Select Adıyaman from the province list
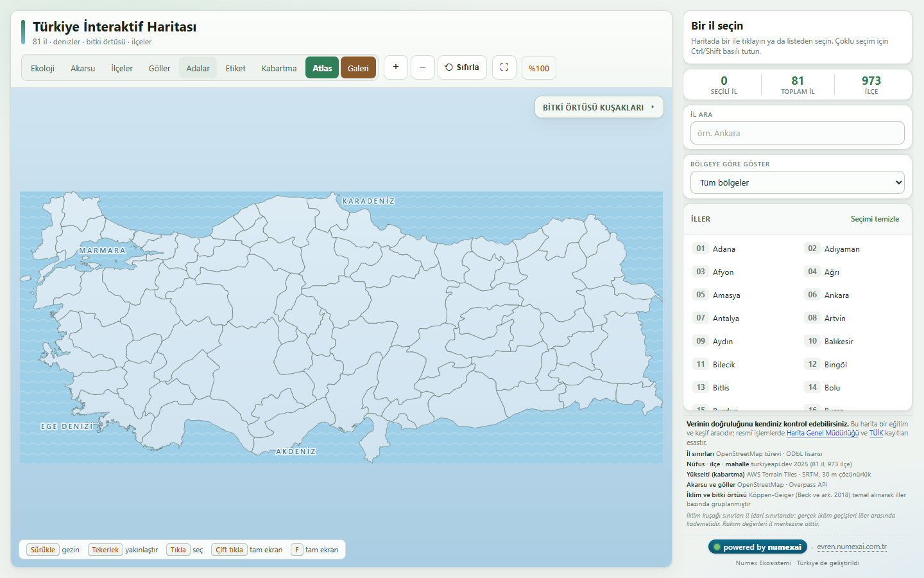This screenshot has height=578, width=924. coord(853,249)
